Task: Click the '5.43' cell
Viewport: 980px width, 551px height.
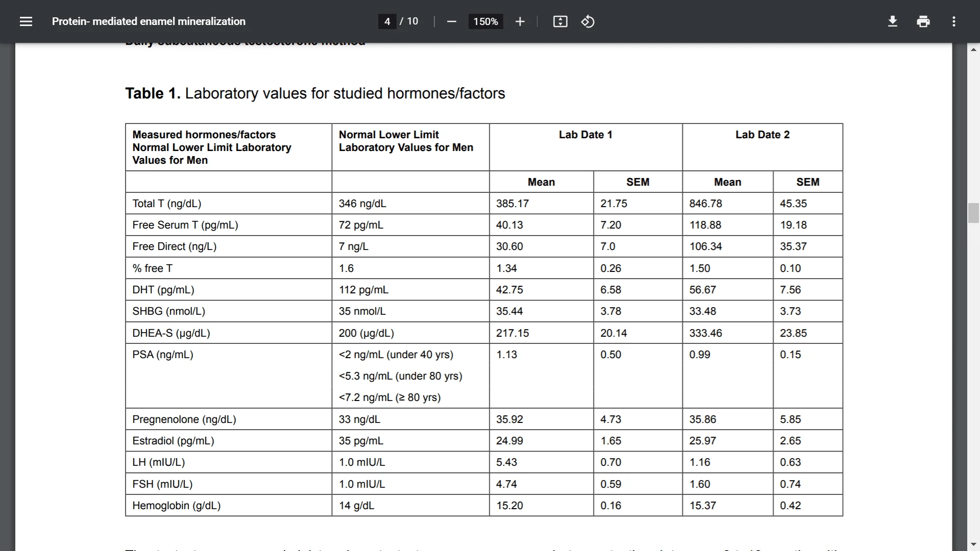Action: tap(506, 462)
